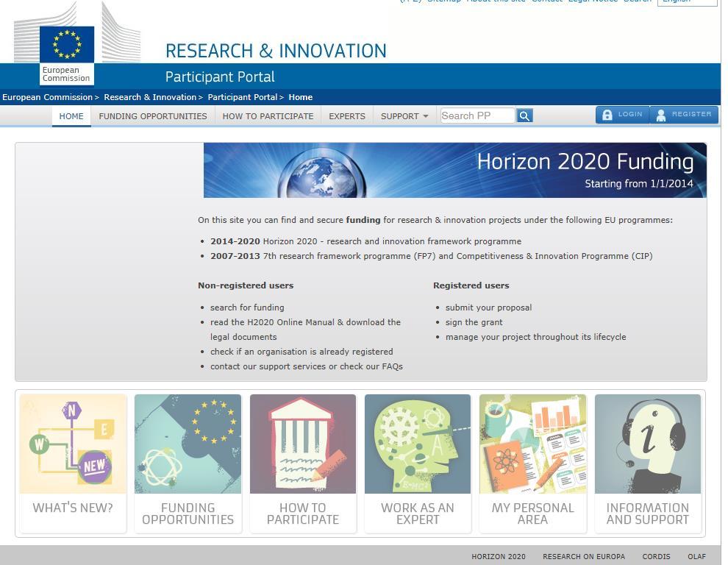Click the 2014-2020 Horizon 2020 programme line

[x=366, y=241]
